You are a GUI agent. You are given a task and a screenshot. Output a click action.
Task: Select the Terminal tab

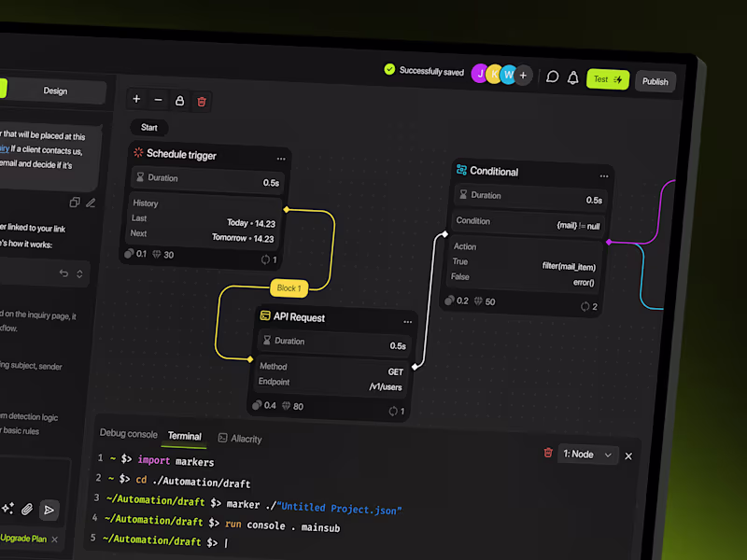click(184, 436)
